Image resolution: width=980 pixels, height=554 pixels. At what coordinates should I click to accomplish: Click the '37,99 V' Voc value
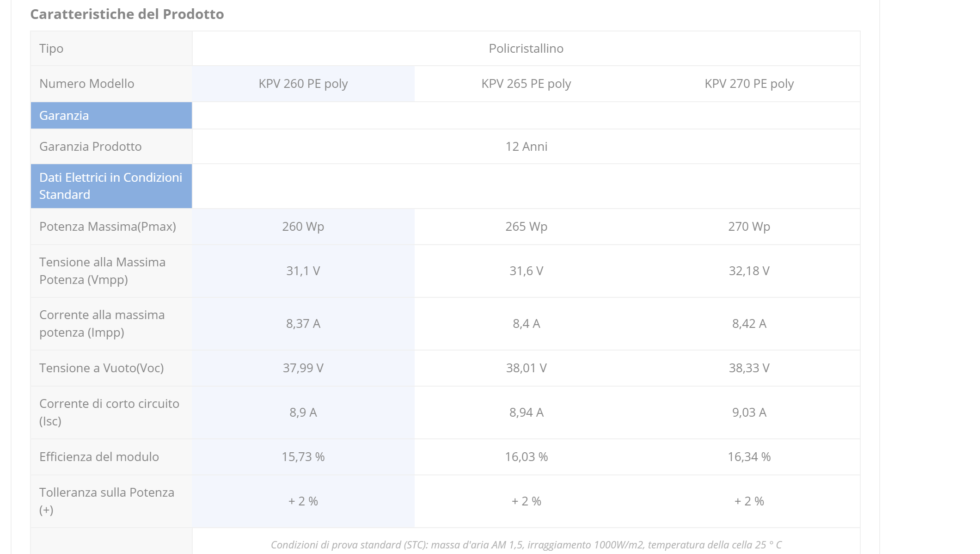point(303,368)
